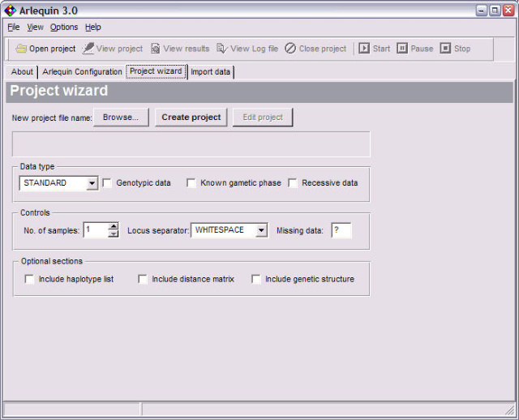Click the Arlequin app logo in title bar

click(11, 11)
